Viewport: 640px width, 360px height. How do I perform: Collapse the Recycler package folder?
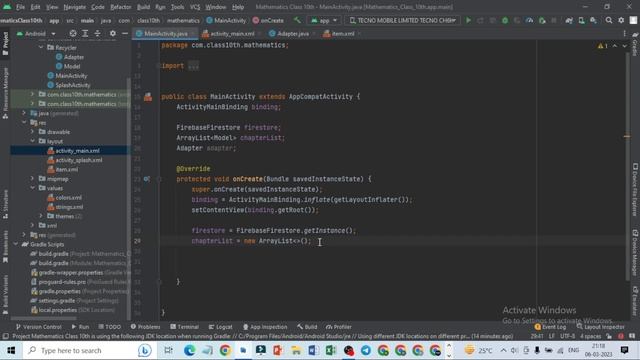pos(41,47)
